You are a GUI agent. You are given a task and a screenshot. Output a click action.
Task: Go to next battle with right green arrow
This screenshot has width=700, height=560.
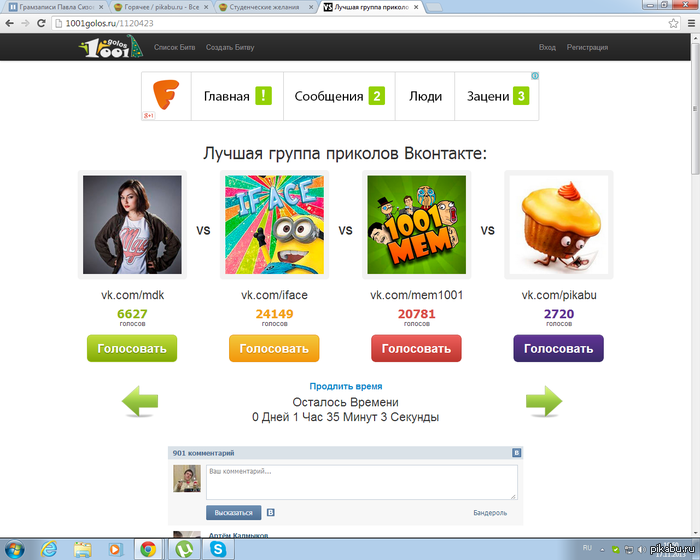[544, 401]
